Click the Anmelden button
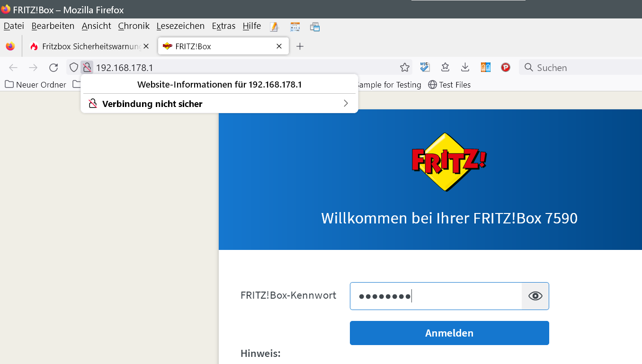 pos(449,333)
